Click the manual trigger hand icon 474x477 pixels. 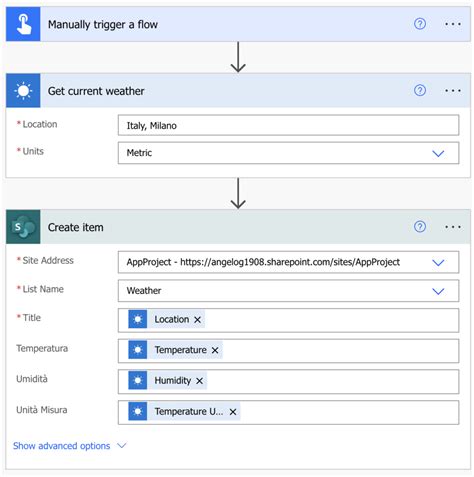tap(23, 24)
